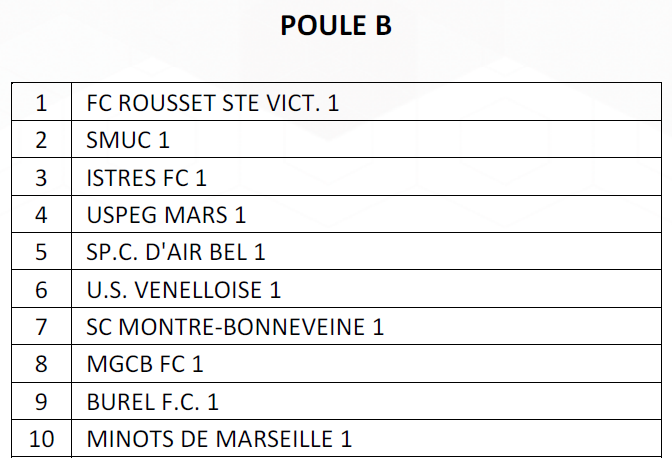Click rank number 2 cell
672x468 pixels.
coord(42,139)
